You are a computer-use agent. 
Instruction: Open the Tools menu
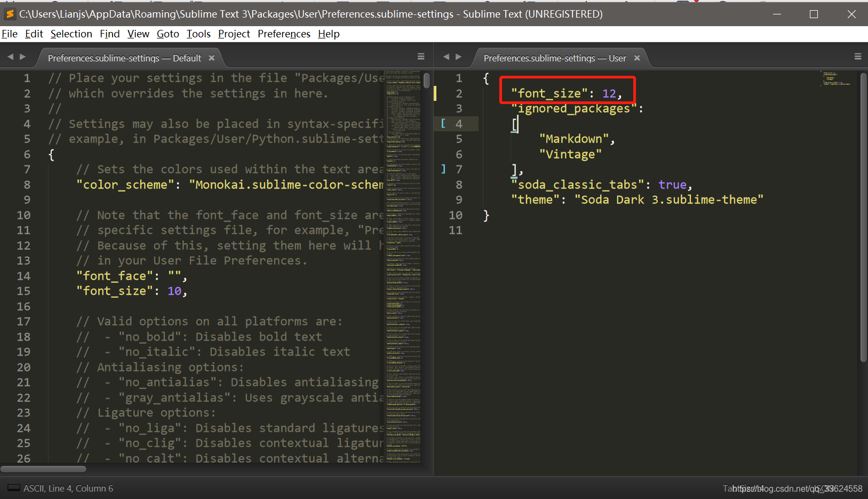[198, 34]
